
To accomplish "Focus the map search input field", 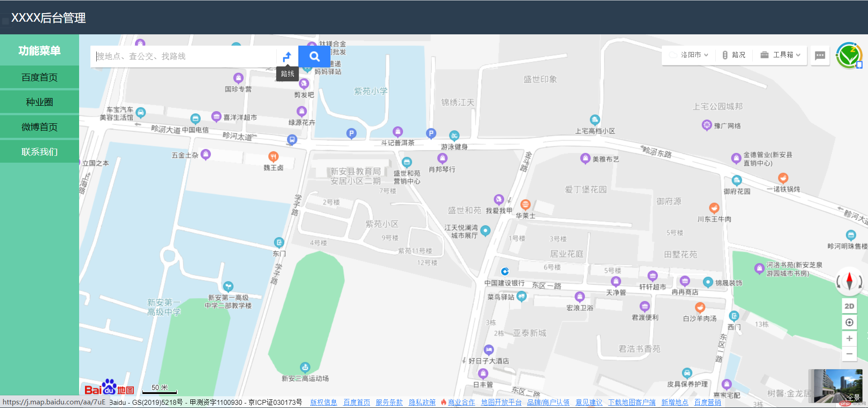I will click(183, 56).
